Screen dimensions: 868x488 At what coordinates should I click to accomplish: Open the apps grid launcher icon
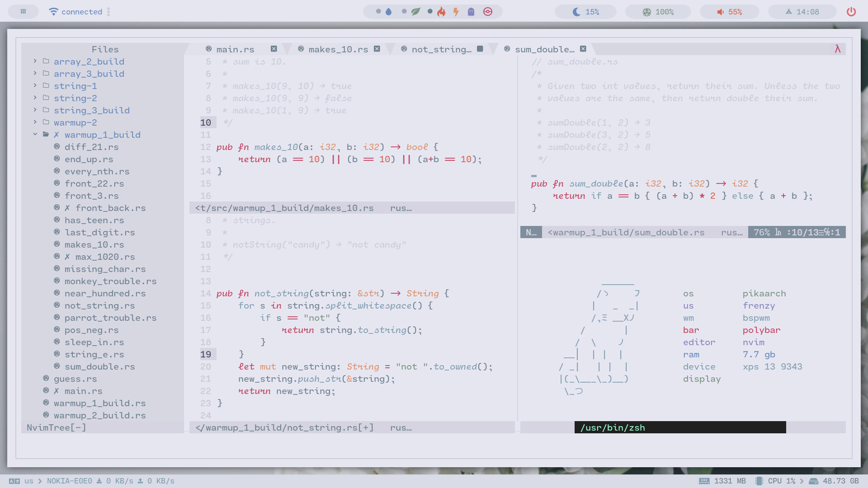[x=24, y=12]
